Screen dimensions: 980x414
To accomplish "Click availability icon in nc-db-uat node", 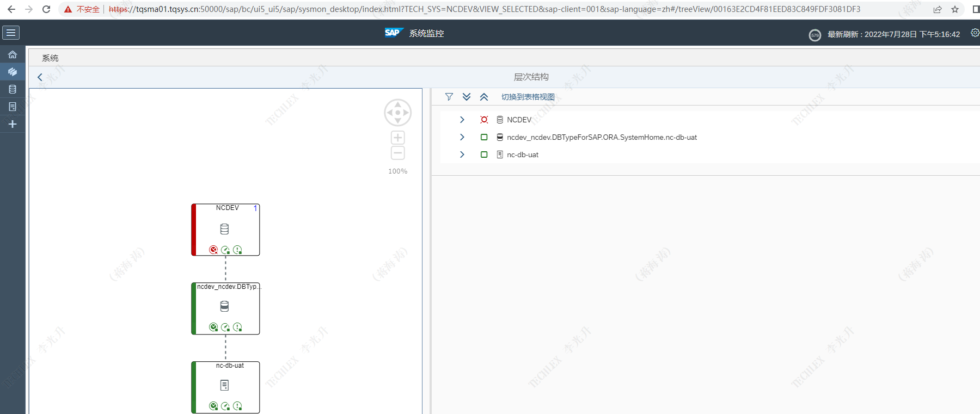I will point(213,406).
